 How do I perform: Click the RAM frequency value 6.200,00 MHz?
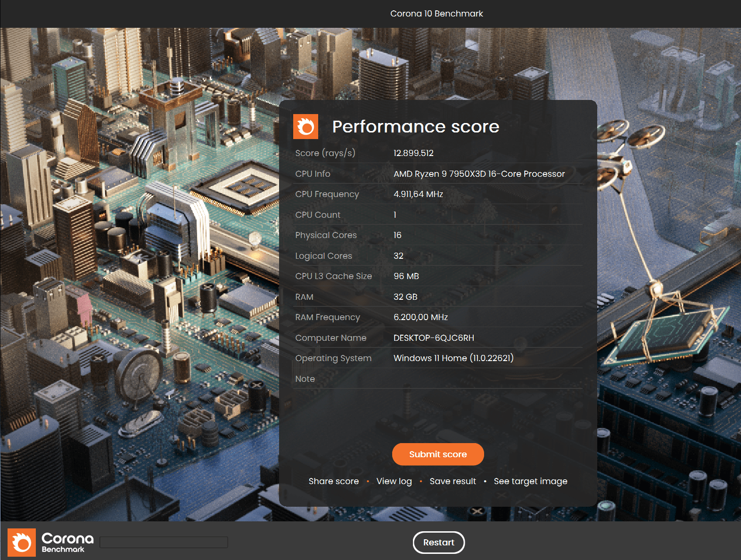(x=420, y=317)
